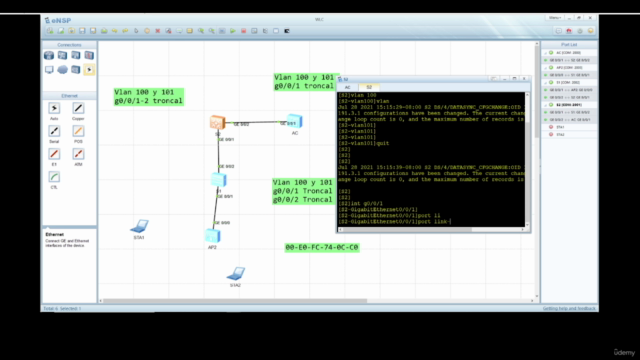Viewport: 640px width, 360px height.
Task: Select the 'g0/0/1-2 troncal' text note
Action: [148, 101]
